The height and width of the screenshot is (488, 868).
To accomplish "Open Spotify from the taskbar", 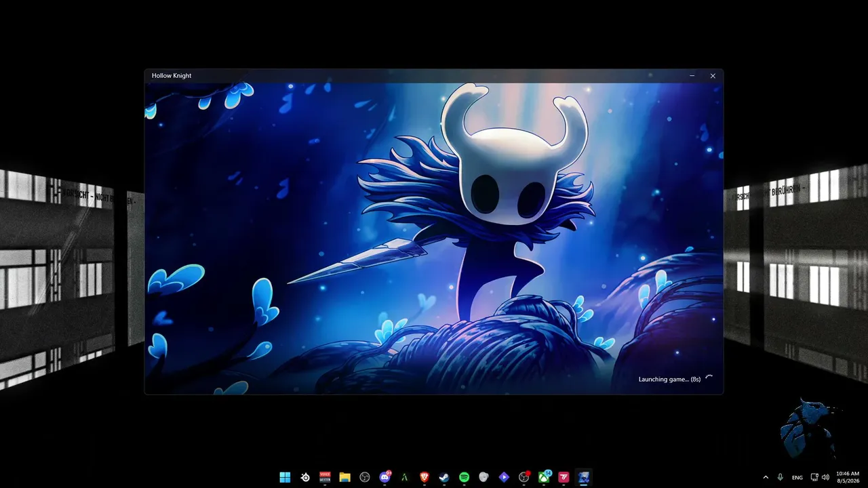I will [464, 477].
